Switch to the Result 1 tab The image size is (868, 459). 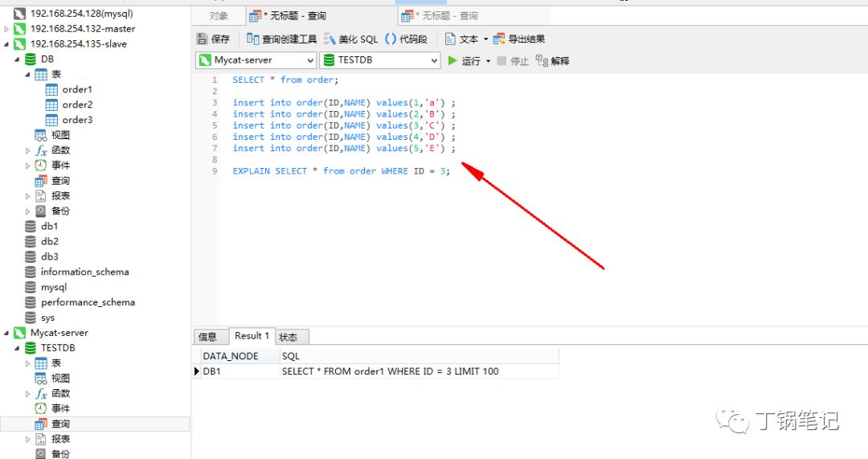click(252, 335)
